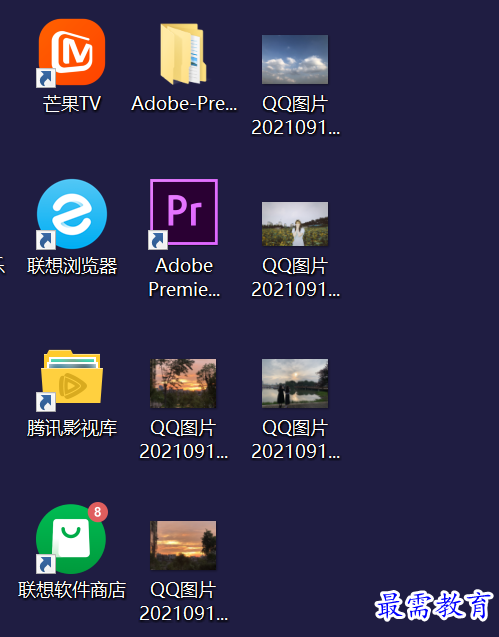Select the bottom QQ图片 sunset sky thumbnail
The width and height of the screenshot is (499, 637).
(x=183, y=545)
